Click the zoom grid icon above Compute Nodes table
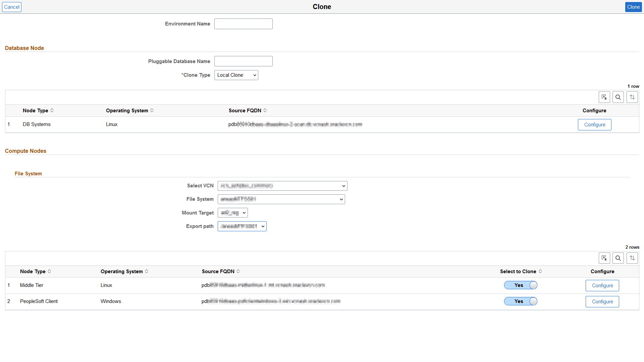This screenshot has height=362, width=644. coord(604,258)
